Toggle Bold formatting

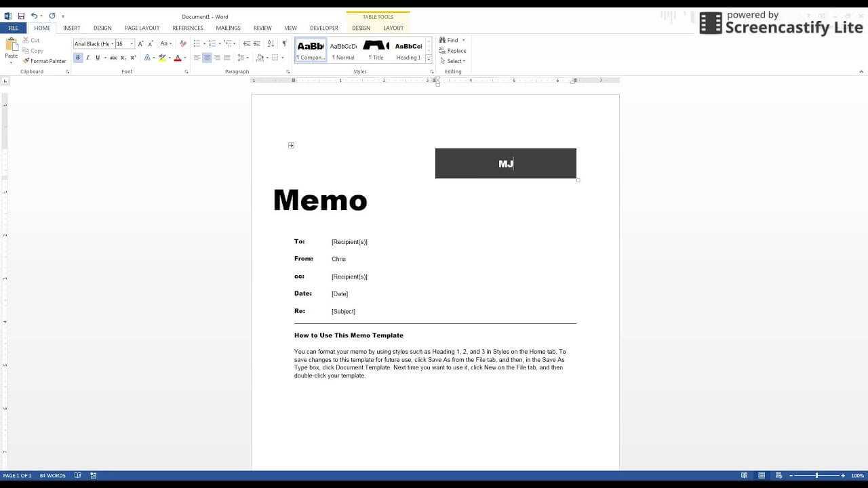(x=78, y=58)
